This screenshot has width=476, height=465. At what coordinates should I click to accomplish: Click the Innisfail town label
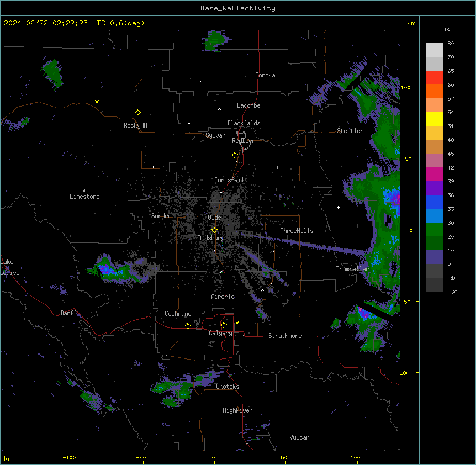click(x=230, y=180)
